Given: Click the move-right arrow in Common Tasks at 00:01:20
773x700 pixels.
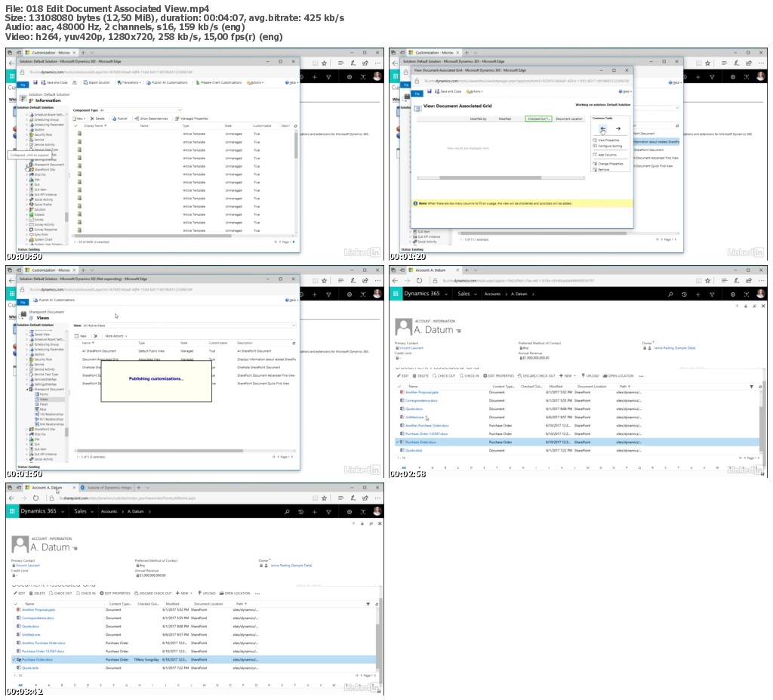Looking at the screenshot, I should pyautogui.click(x=618, y=129).
